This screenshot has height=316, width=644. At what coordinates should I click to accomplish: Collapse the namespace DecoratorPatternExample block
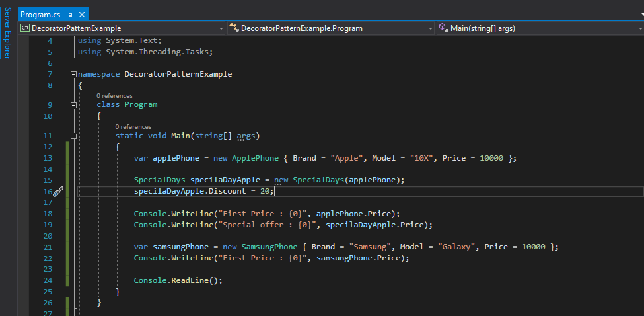(73, 75)
